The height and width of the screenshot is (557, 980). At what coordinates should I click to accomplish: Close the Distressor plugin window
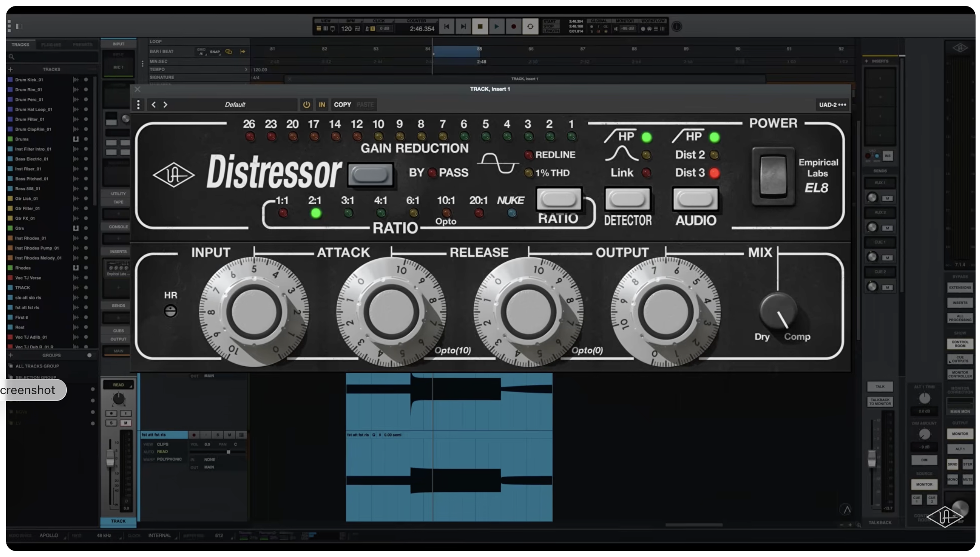[x=138, y=90]
